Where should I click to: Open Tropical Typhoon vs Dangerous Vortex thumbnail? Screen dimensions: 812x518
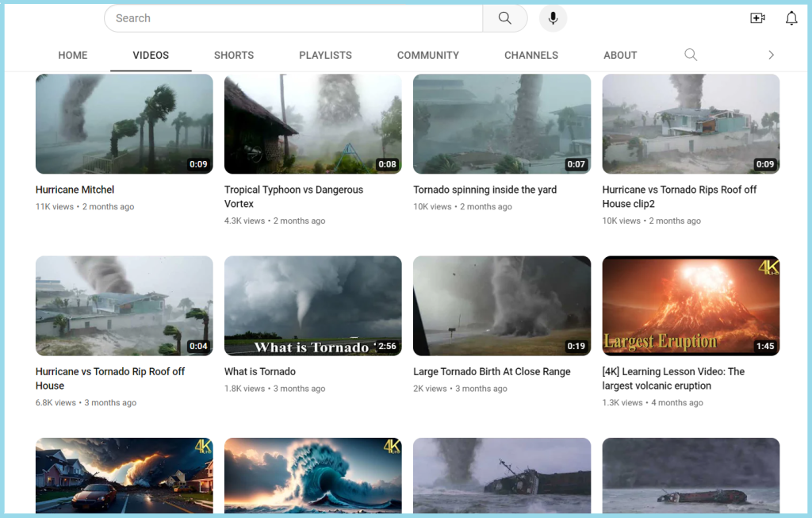[x=312, y=124]
